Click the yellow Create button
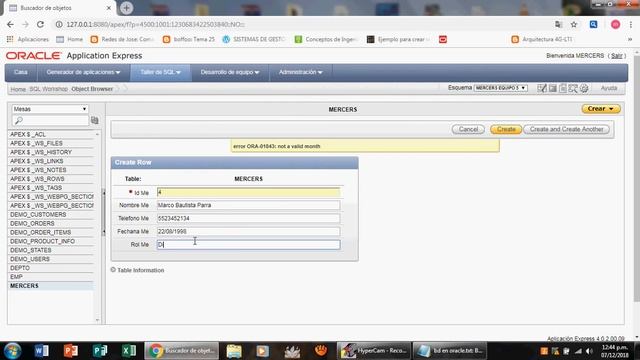Viewport: 640px width, 360px height. tap(506, 129)
